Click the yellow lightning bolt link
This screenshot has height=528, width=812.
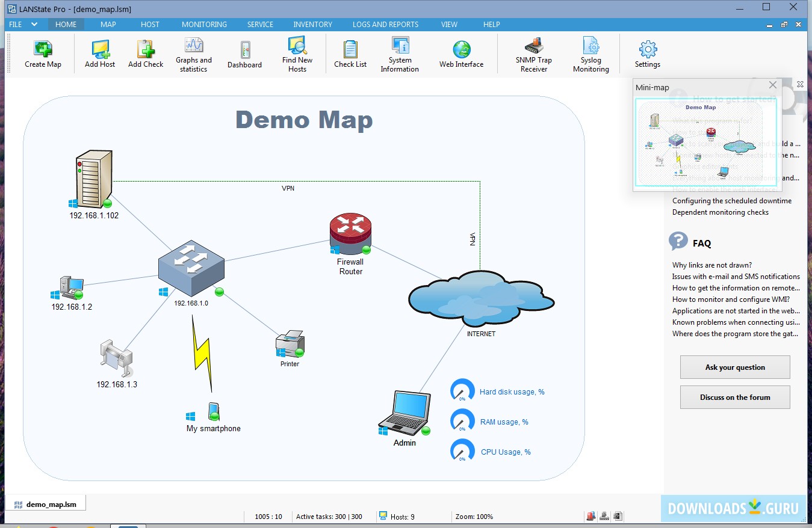point(202,354)
